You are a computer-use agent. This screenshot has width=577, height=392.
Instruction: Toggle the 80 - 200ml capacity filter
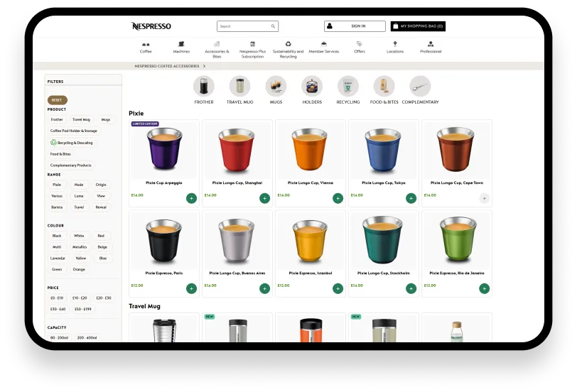click(59, 337)
